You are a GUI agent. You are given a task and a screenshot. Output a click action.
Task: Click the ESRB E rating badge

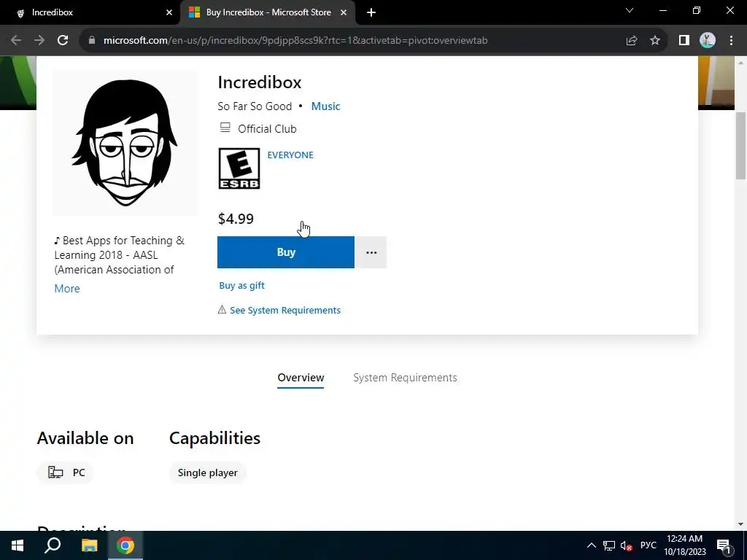pos(239,168)
